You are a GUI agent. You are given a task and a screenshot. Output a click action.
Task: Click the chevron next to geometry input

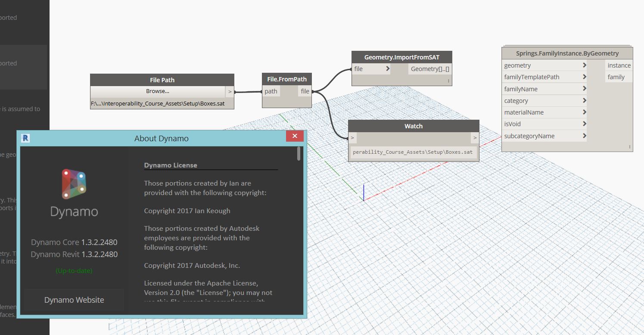[x=584, y=65]
